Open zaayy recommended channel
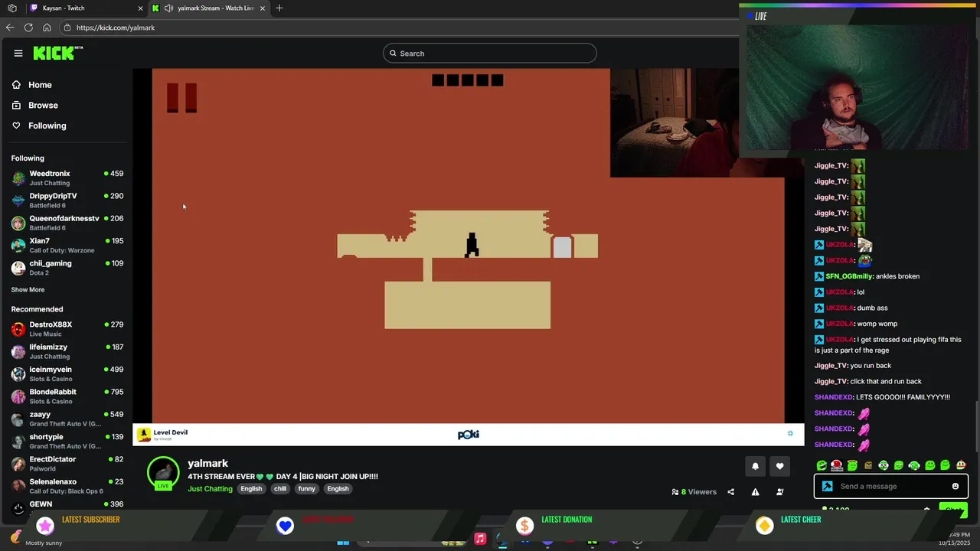This screenshot has height=551, width=980. click(x=67, y=419)
